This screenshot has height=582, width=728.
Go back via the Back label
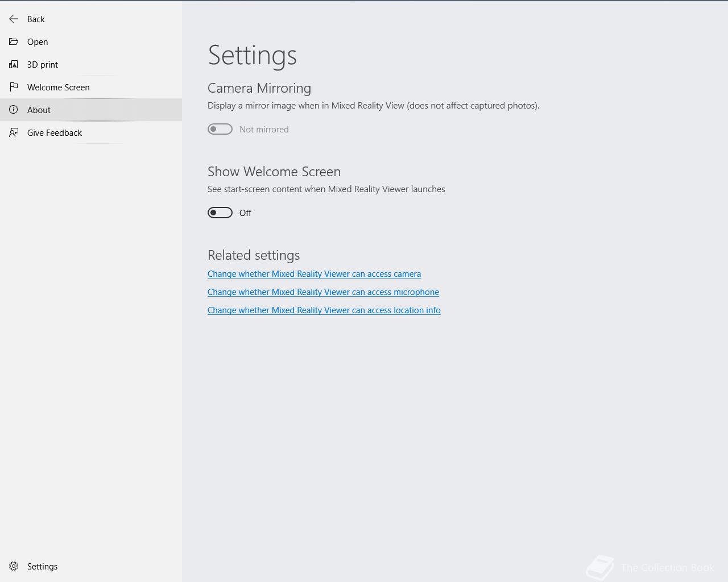tap(36, 19)
